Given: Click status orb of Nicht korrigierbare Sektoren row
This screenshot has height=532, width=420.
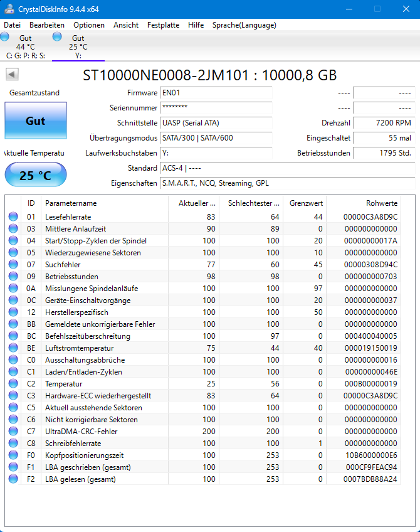Looking at the screenshot, I should pyautogui.click(x=13, y=419).
